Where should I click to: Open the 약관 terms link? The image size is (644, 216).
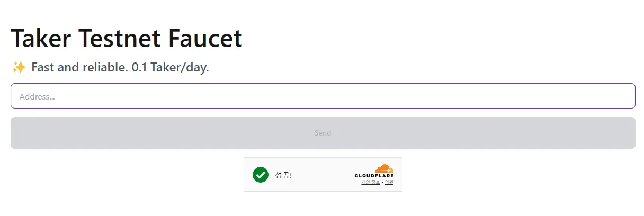coord(389,182)
